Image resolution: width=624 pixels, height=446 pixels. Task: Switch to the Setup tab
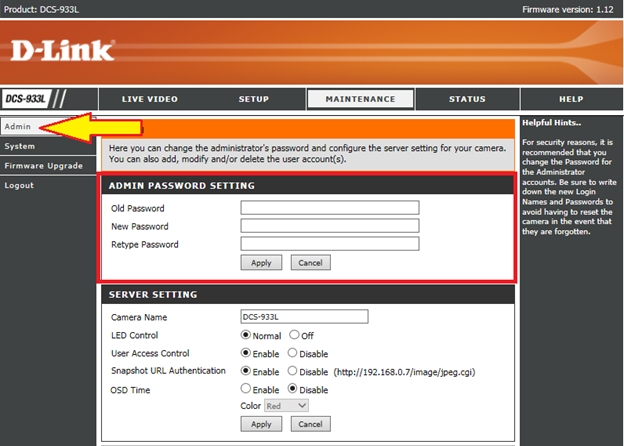253,99
